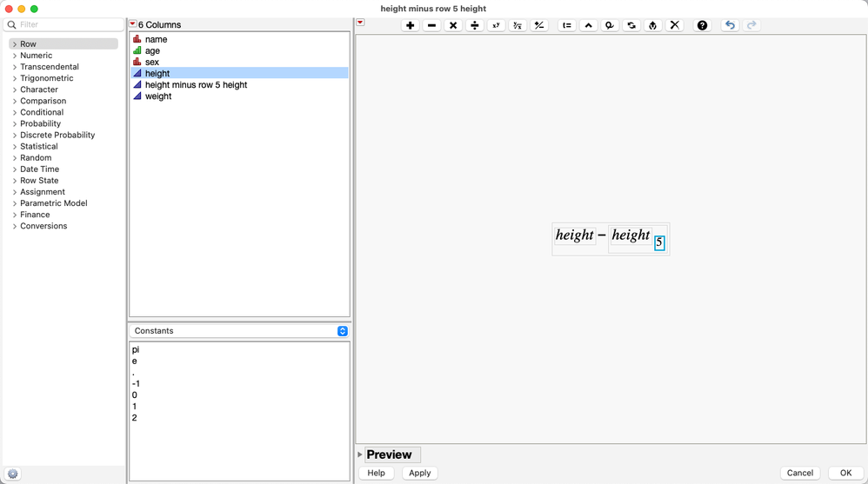Click the delete expression (X) toolbar icon

coord(674,25)
